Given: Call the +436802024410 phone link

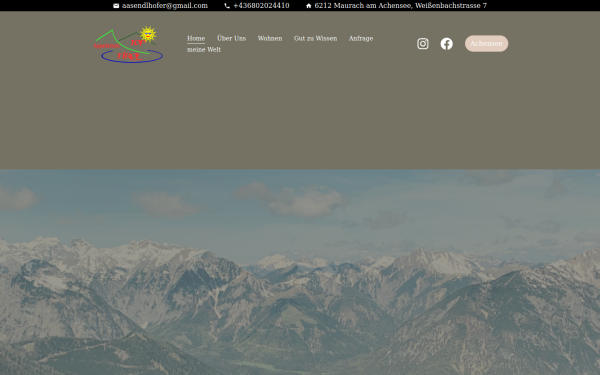Looking at the screenshot, I should 261,6.
